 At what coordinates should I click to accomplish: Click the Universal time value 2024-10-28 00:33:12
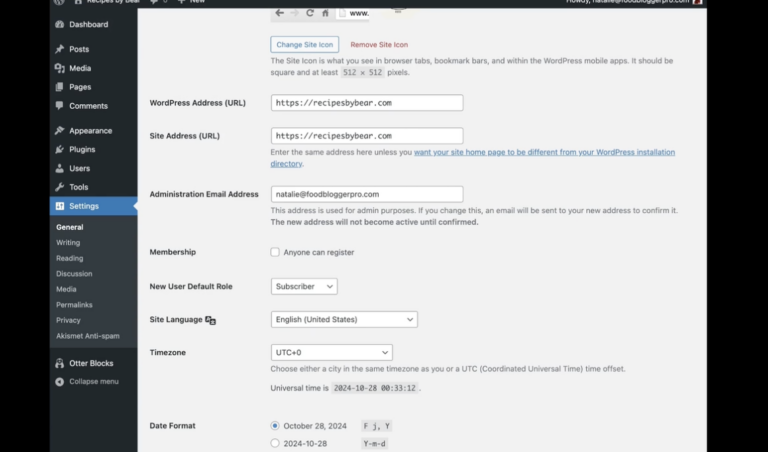375,388
